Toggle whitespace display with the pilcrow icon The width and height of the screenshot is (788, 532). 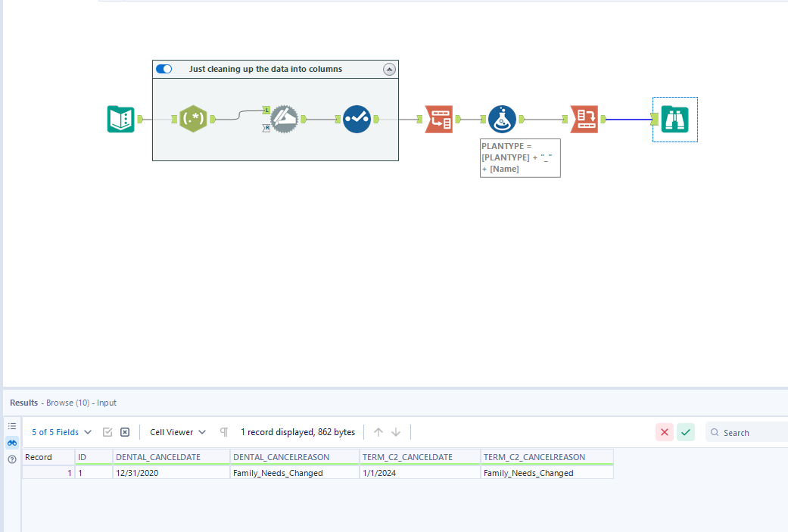point(223,431)
